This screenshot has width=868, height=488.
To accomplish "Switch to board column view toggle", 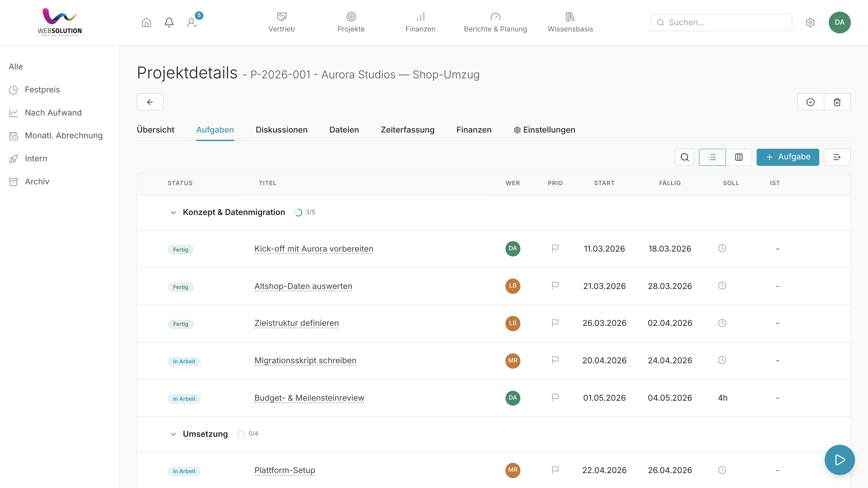I will pyautogui.click(x=739, y=157).
